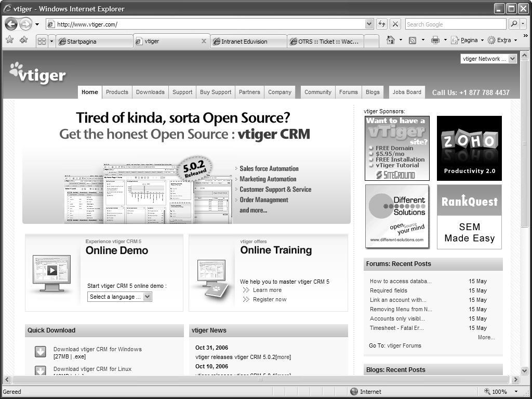Click the RankQuest SEM Made Easy ad
Viewport: 532px width, 399px height.
[469, 217]
